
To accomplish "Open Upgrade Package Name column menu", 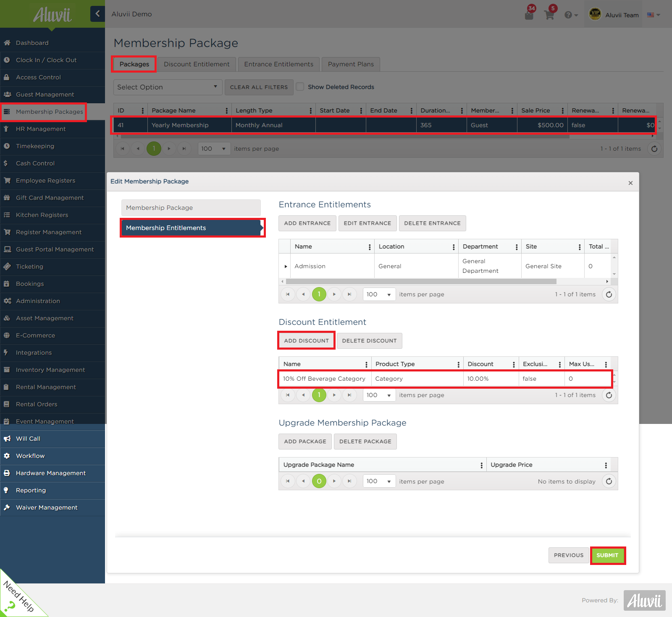I will pos(481,465).
